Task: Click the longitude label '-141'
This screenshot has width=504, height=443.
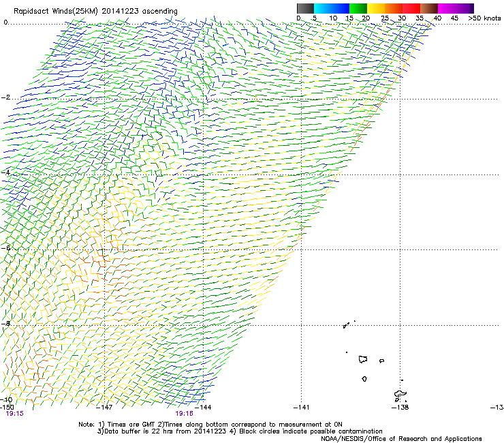Action: click(x=301, y=408)
